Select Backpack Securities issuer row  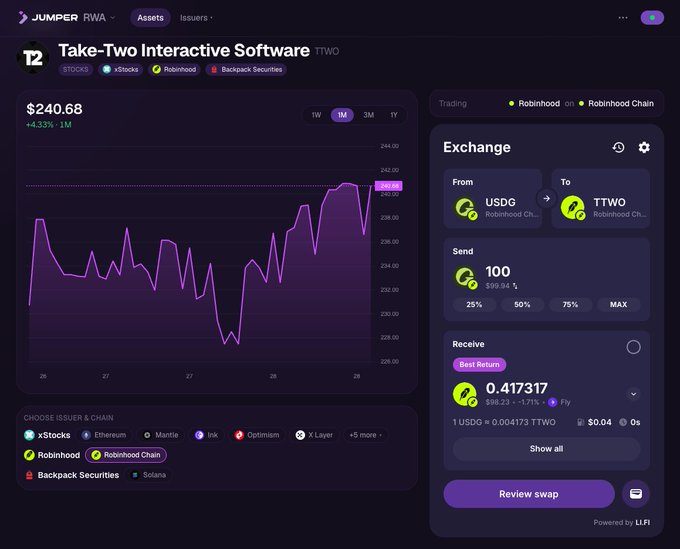(x=72, y=475)
